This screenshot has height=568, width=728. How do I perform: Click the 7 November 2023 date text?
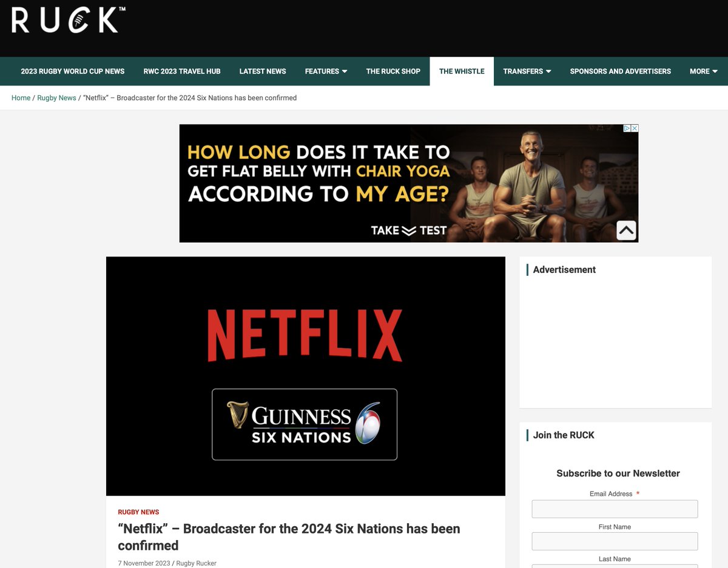click(144, 563)
